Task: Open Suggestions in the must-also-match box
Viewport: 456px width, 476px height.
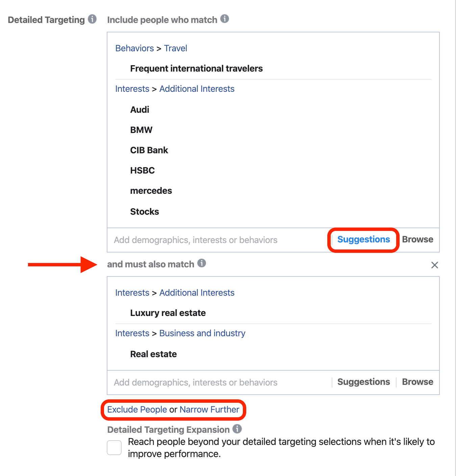Action: tap(363, 382)
